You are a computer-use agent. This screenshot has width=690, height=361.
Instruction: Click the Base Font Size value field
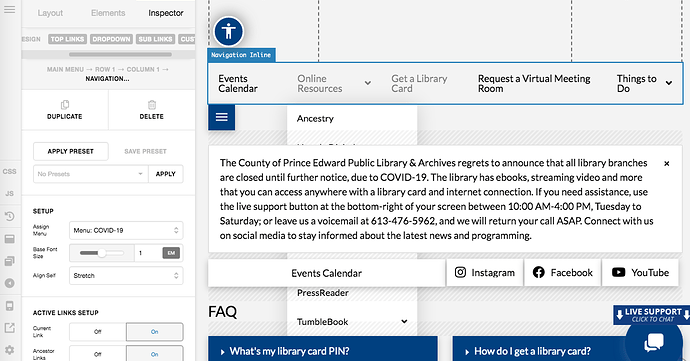148,253
